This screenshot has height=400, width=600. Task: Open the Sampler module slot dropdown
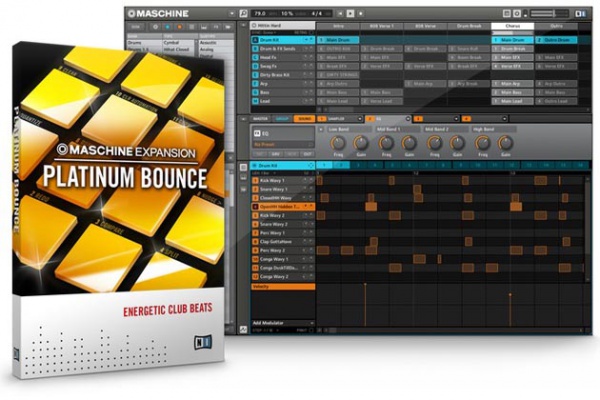click(x=360, y=119)
